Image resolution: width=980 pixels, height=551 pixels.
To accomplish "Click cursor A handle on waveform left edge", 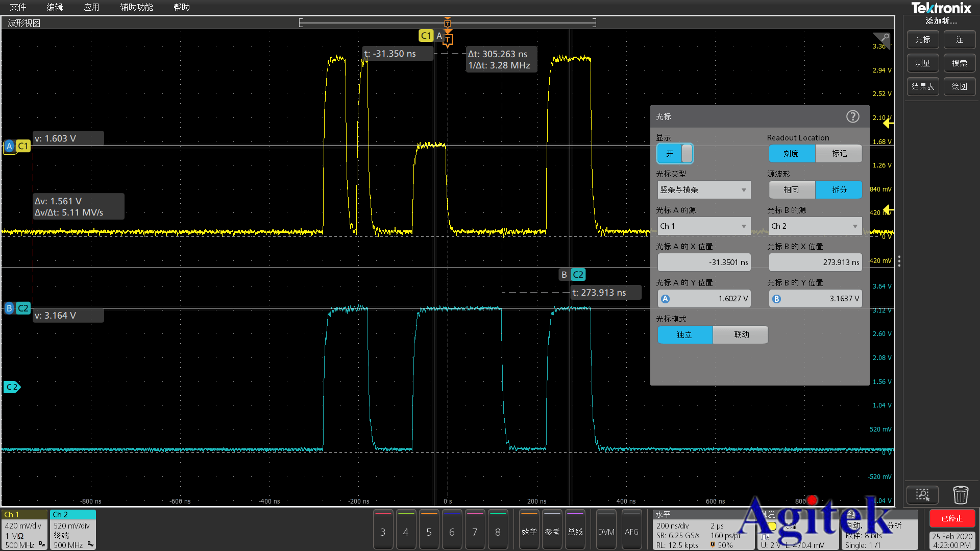I will 9,147.
